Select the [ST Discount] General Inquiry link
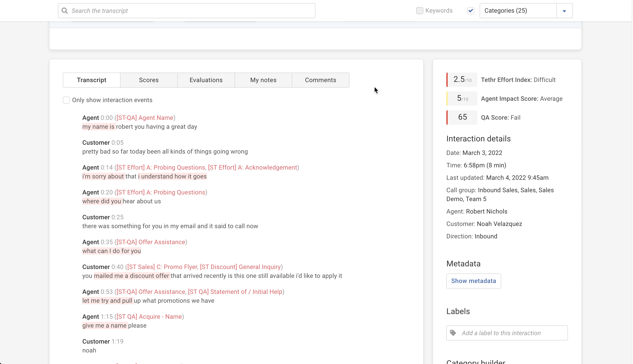 click(x=240, y=267)
